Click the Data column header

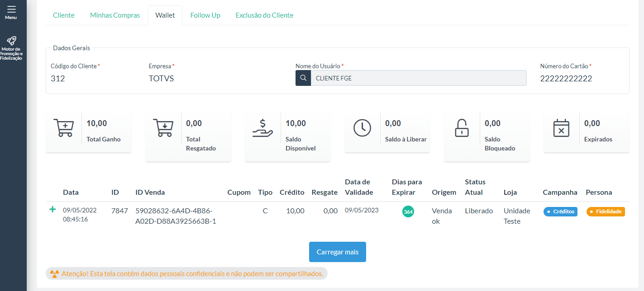click(x=71, y=192)
